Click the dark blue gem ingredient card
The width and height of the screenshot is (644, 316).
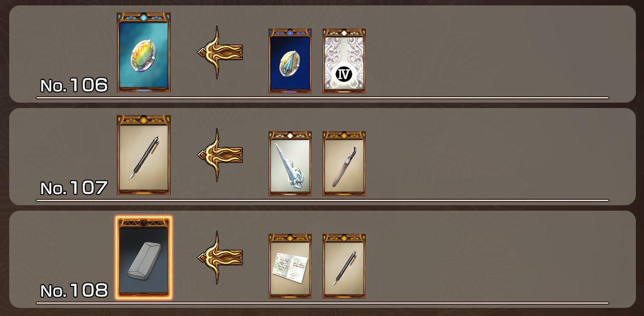pyautogui.click(x=290, y=60)
